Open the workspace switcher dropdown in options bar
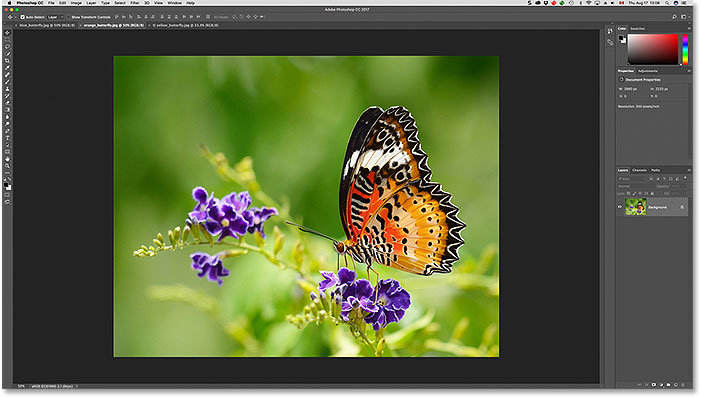 point(684,17)
